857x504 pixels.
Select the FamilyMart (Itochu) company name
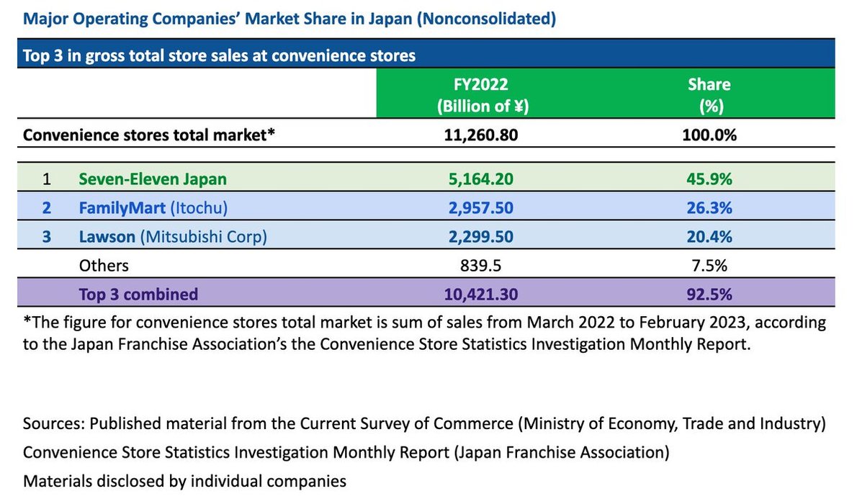point(153,208)
